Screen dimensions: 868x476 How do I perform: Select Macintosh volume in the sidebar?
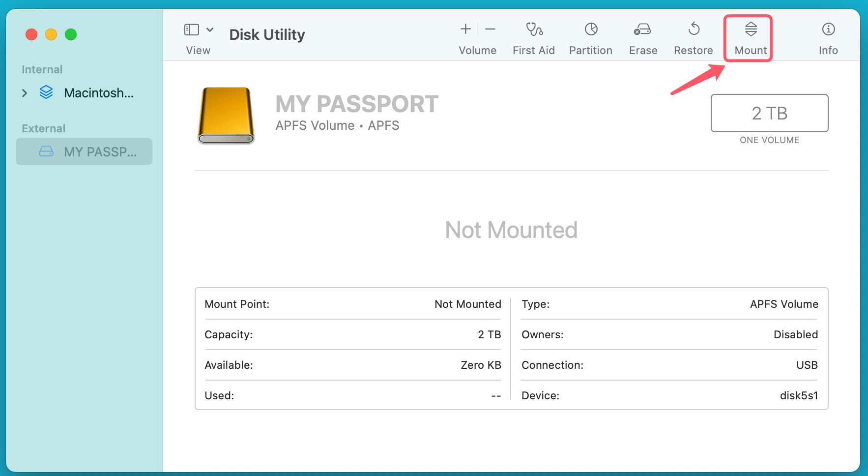pyautogui.click(x=98, y=93)
